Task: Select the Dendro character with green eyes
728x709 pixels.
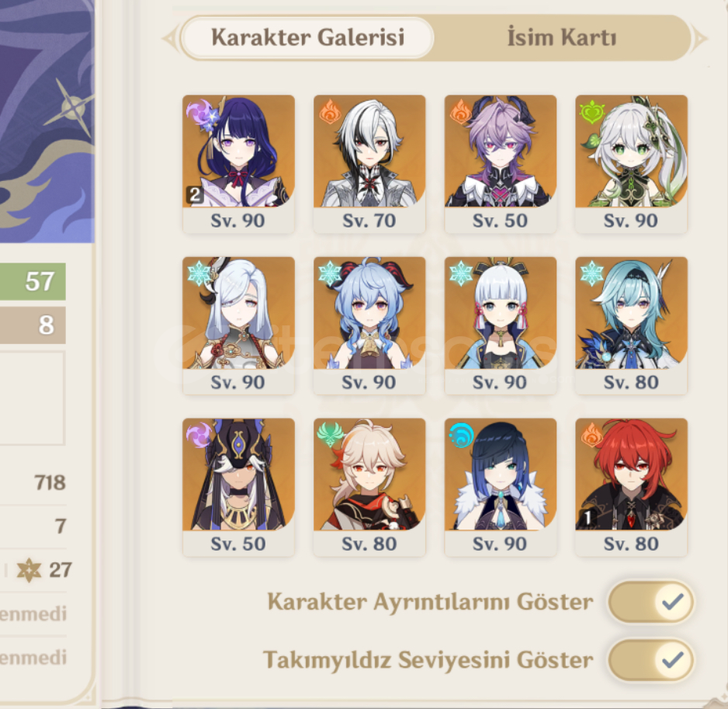Action: click(631, 164)
